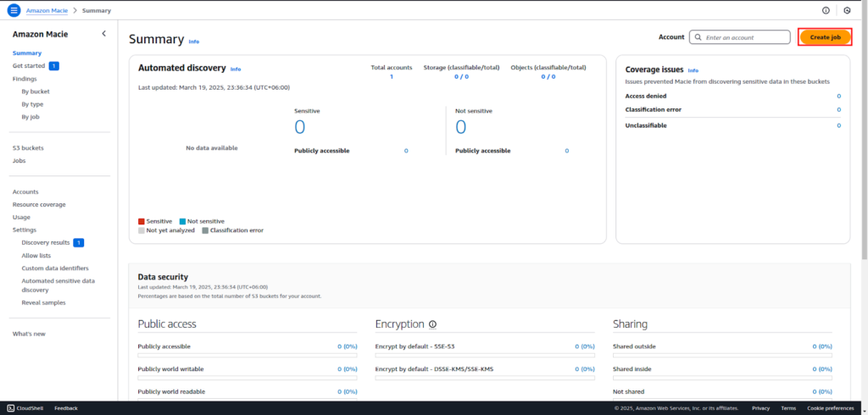Focus the Enter an account field
868x415 pixels.
[x=739, y=37]
